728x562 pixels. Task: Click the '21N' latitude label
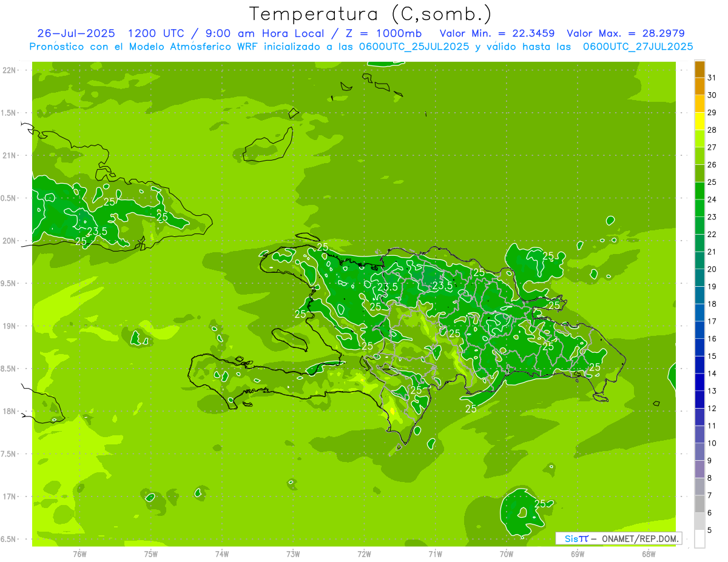[9, 155]
